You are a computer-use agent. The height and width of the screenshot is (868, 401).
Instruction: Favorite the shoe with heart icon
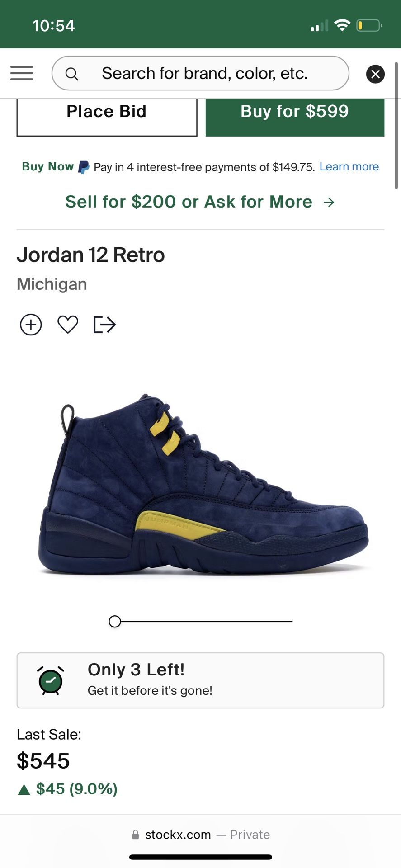coord(68,325)
